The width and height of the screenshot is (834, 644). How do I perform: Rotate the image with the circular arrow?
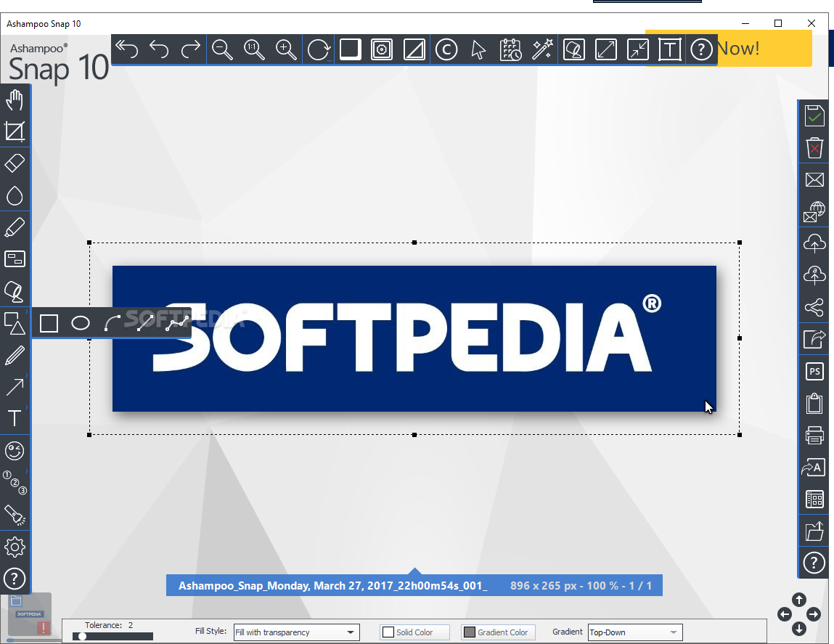pyautogui.click(x=319, y=50)
